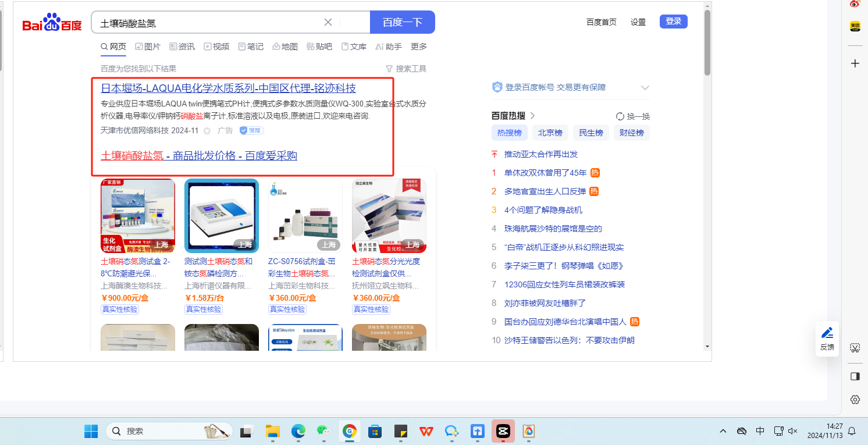Open hot search 李子柒三更了！钢琴弹唱《如愿》

(564, 266)
